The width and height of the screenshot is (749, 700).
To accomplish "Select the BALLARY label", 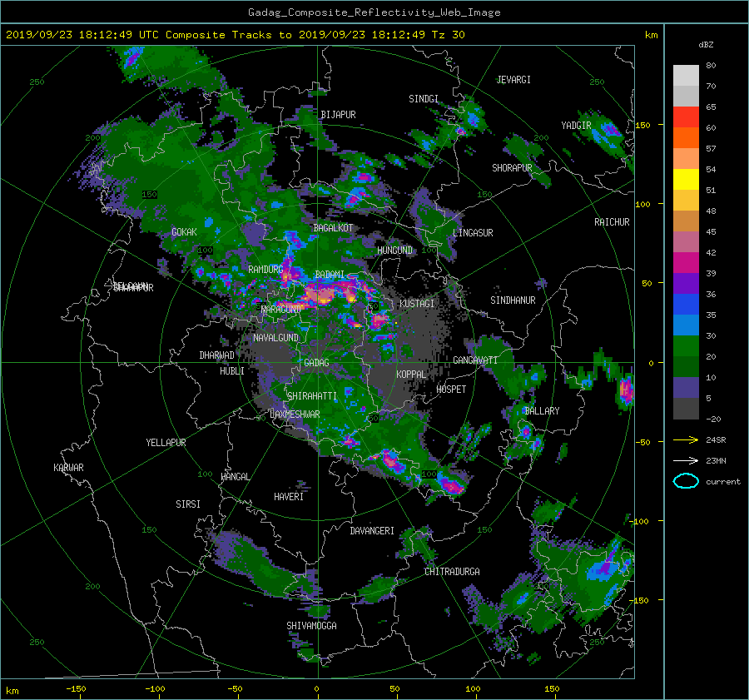I will click(542, 411).
